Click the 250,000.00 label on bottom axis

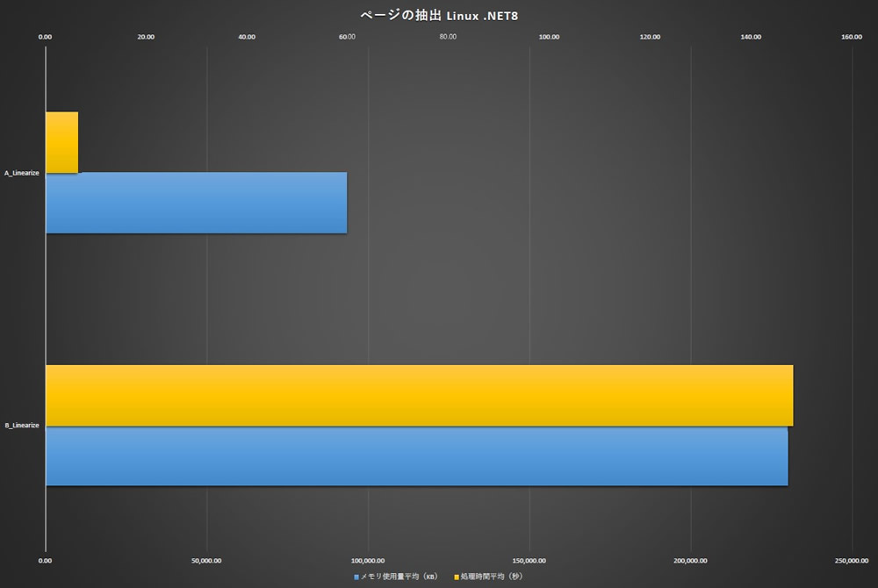pos(851,560)
